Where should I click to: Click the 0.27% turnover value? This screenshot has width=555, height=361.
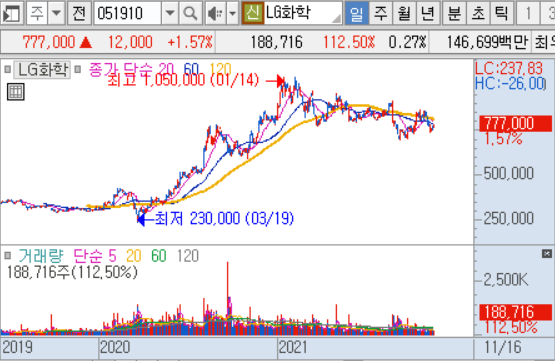407,42
